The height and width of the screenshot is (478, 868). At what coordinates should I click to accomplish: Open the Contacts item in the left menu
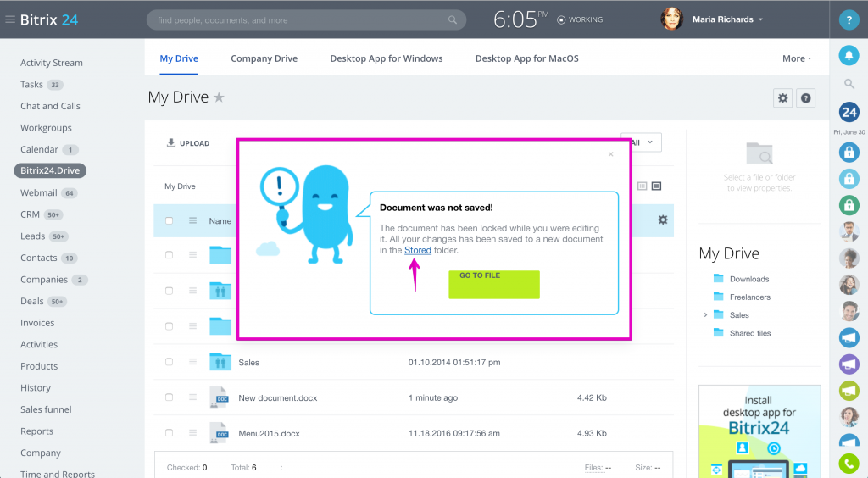[39, 258]
